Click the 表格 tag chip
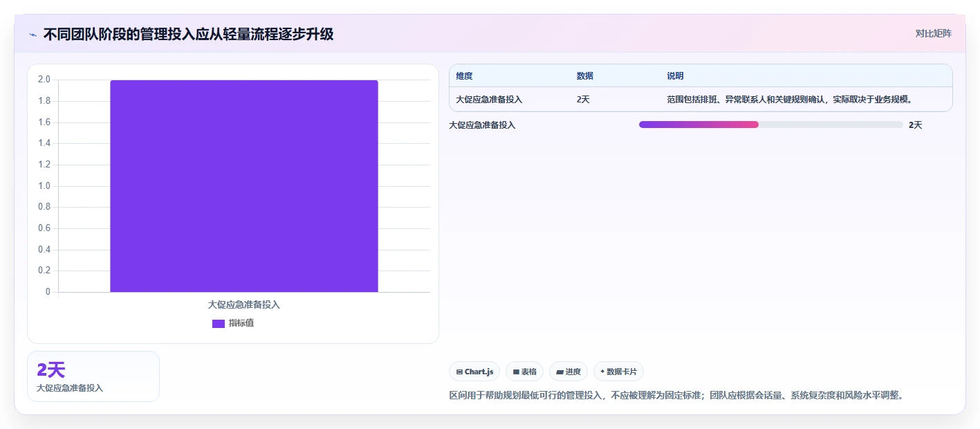 525,372
